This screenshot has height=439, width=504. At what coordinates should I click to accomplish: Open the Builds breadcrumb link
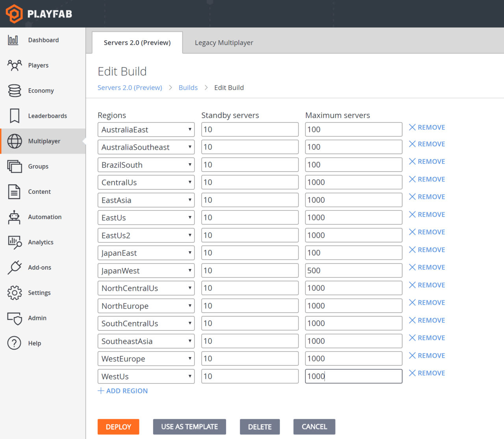pyautogui.click(x=188, y=87)
